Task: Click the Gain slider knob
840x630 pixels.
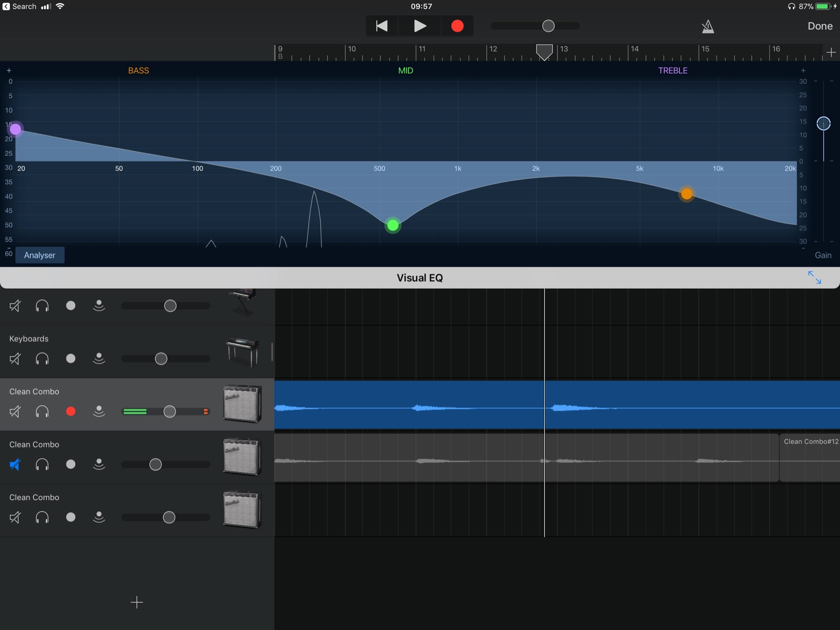Action: click(823, 124)
